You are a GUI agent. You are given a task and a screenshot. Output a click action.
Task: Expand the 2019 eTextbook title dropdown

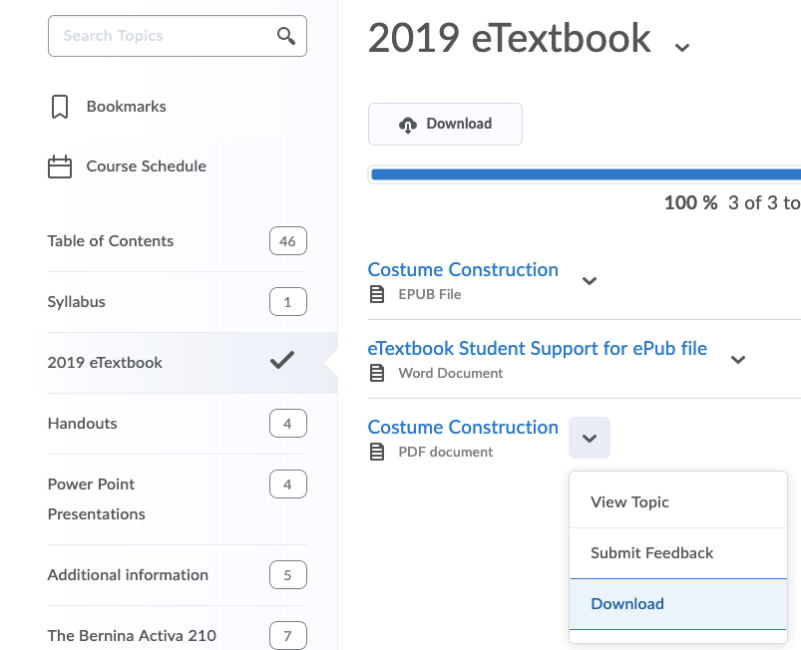pyautogui.click(x=682, y=46)
